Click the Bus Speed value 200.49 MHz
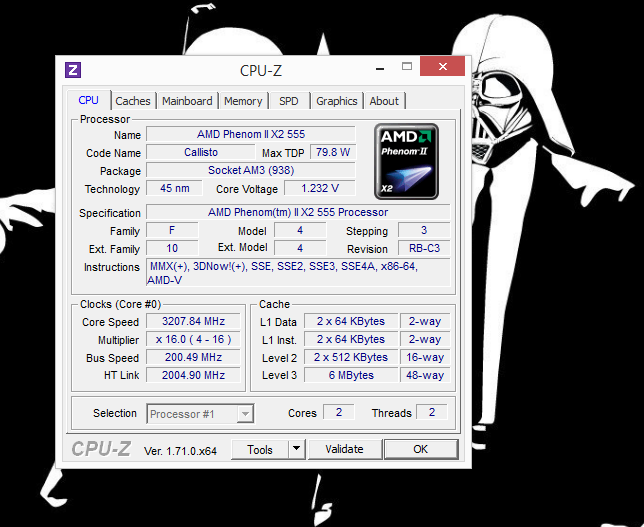 193,357
